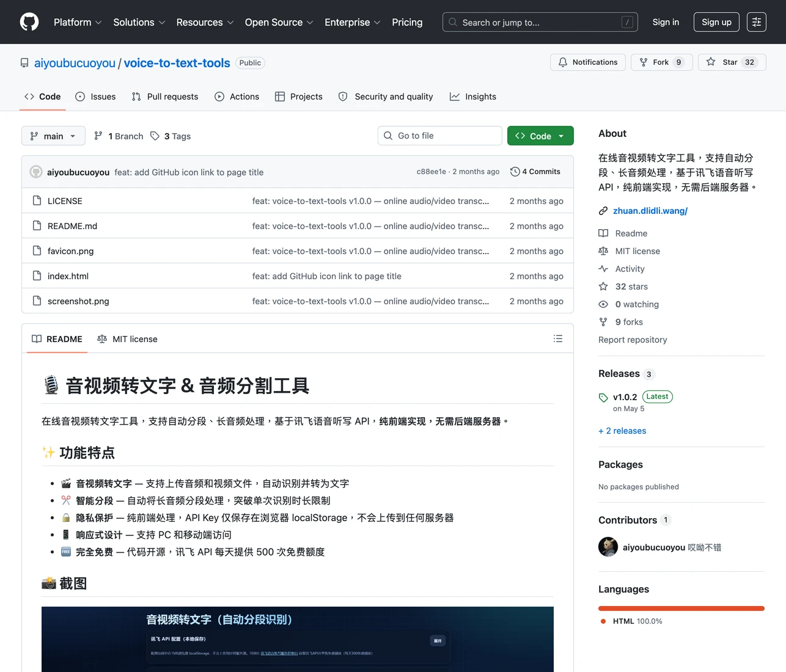Image resolution: width=786 pixels, height=672 pixels.
Task: Open commit message on index.html row
Action: (327, 276)
